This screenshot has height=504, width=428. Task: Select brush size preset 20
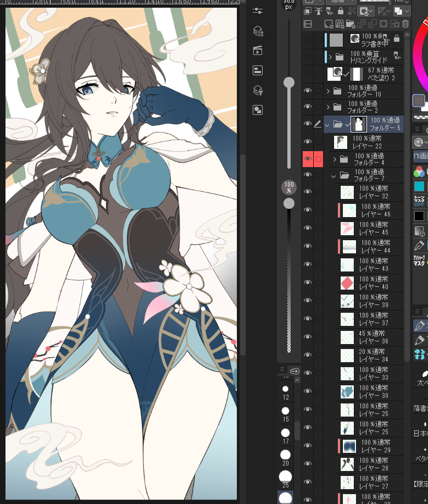[285, 458]
